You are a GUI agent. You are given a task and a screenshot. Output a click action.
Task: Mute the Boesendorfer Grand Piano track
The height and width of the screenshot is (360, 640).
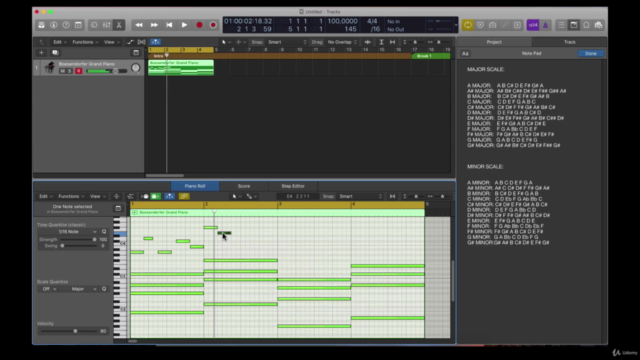pos(62,71)
